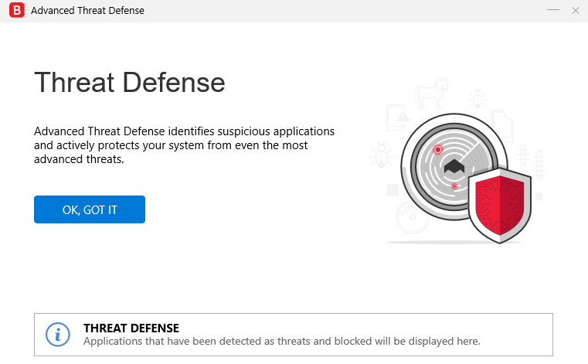Screen dimensions: 588x364
Task: Click the small bug icon beside horse
Action: tap(478, 98)
